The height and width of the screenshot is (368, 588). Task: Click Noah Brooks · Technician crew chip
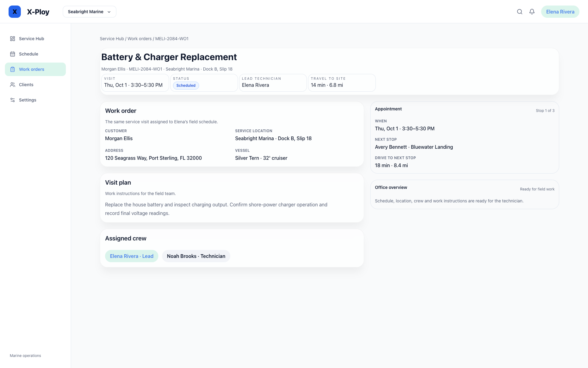[196, 256]
